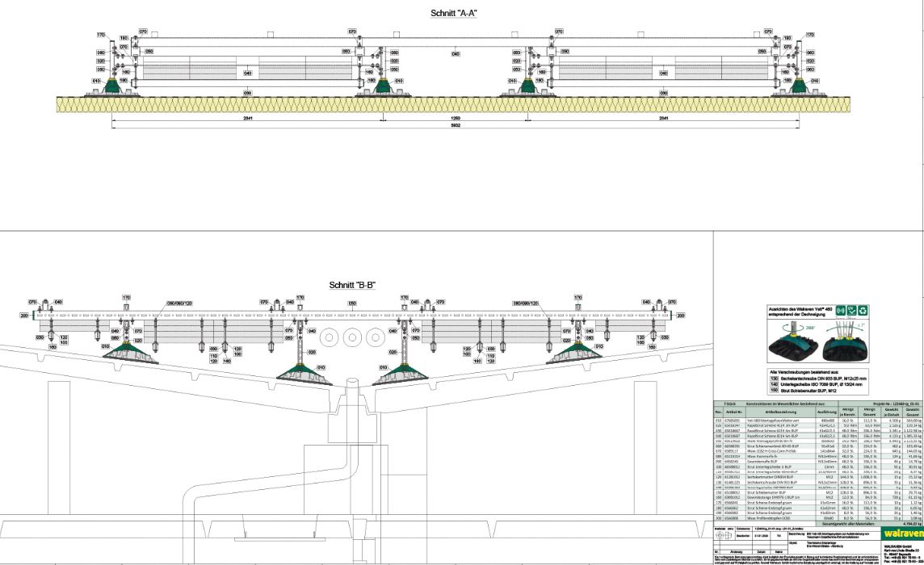Select parts table row 010 Yeti 480 Montagefuss
Viewport: 924px width, 565px height.
point(818,421)
